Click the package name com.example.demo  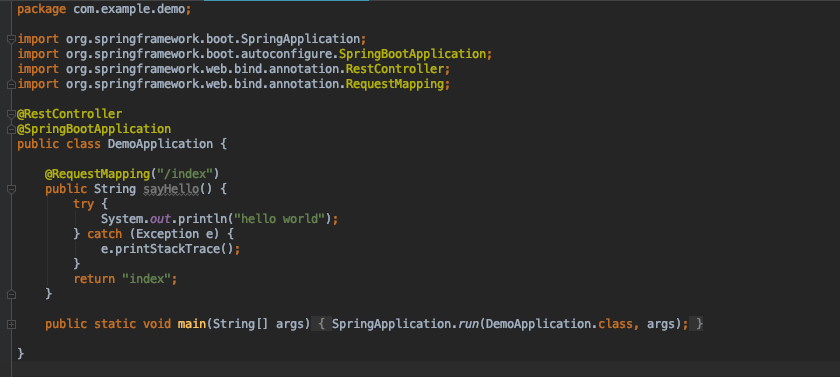point(129,9)
